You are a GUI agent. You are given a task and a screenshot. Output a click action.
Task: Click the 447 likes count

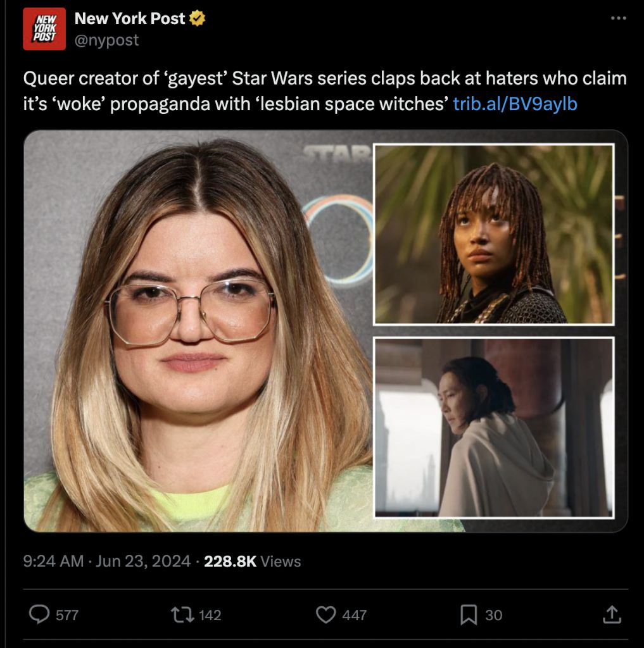(354, 615)
